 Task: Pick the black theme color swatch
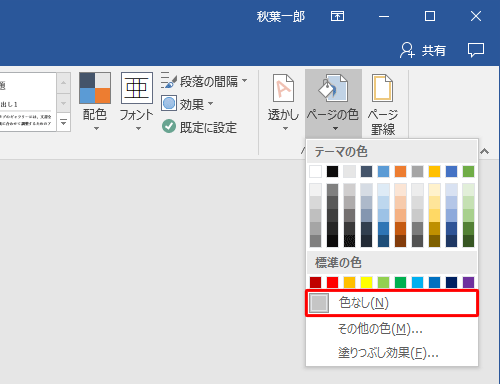(332, 171)
